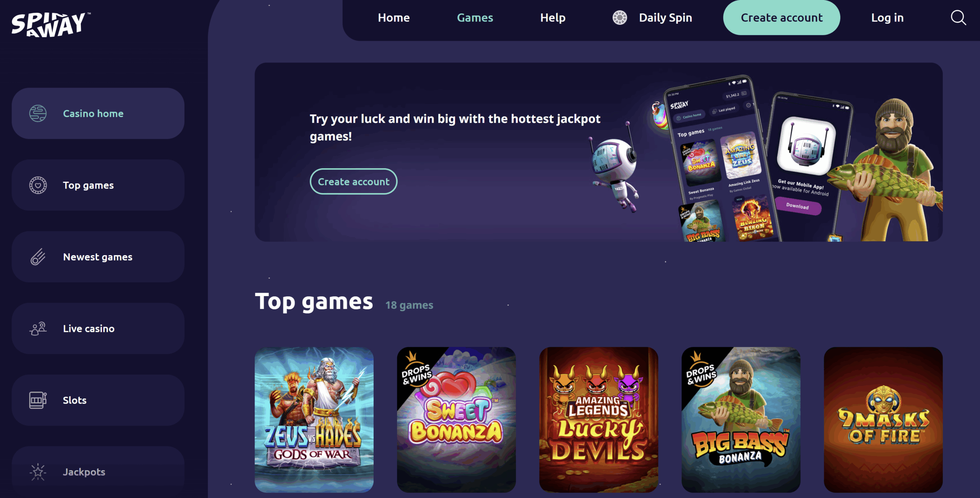The width and height of the screenshot is (980, 498).
Task: Click the outlined Create account banner button
Action: [x=353, y=181]
